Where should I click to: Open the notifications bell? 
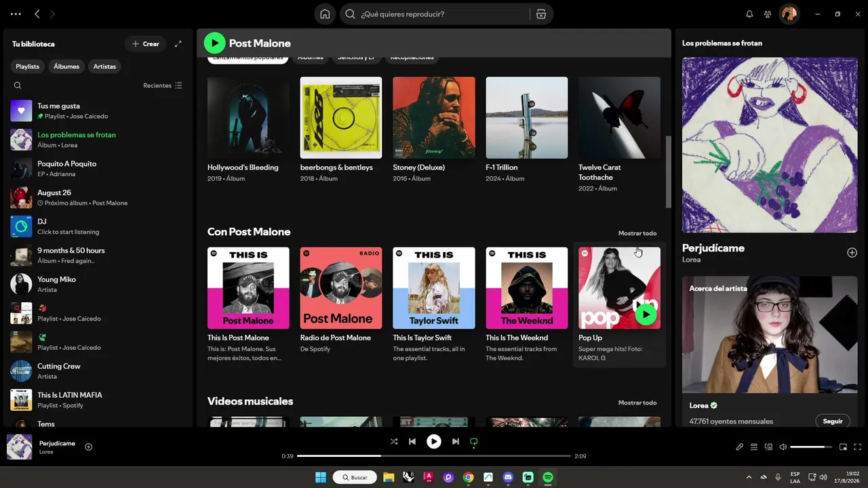749,14
